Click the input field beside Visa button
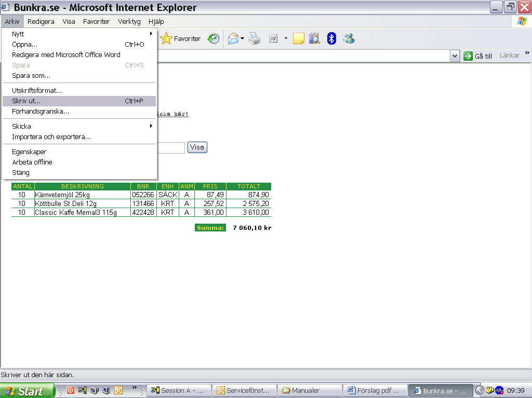The image size is (532, 398). tap(171, 147)
